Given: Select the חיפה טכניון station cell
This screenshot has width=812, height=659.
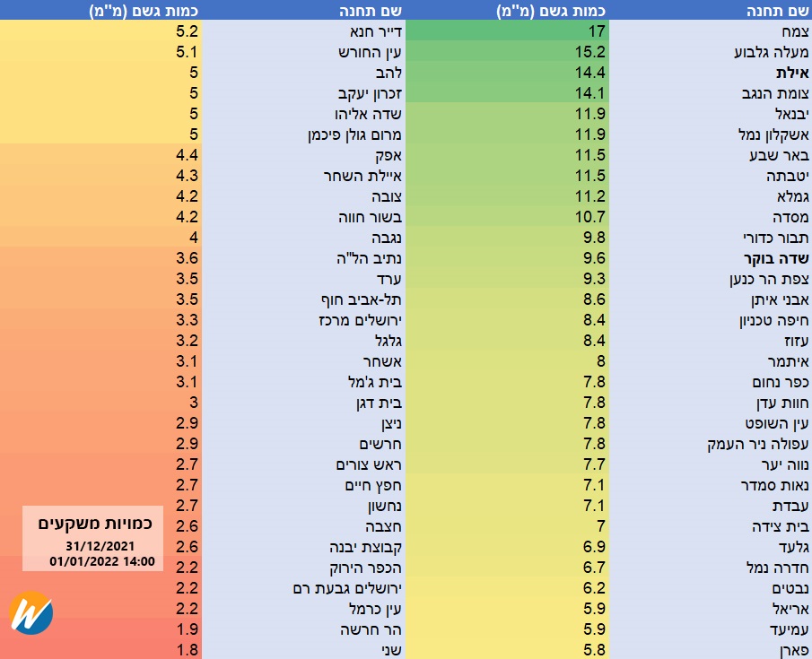Looking at the screenshot, I should click(x=773, y=320).
